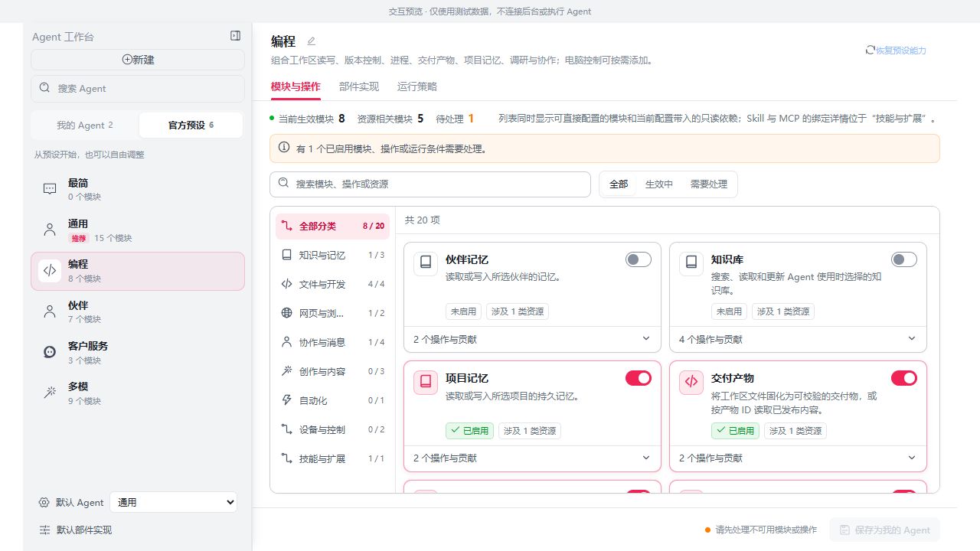Select the 需要处理 filter option
980x551 pixels.
[x=709, y=184]
